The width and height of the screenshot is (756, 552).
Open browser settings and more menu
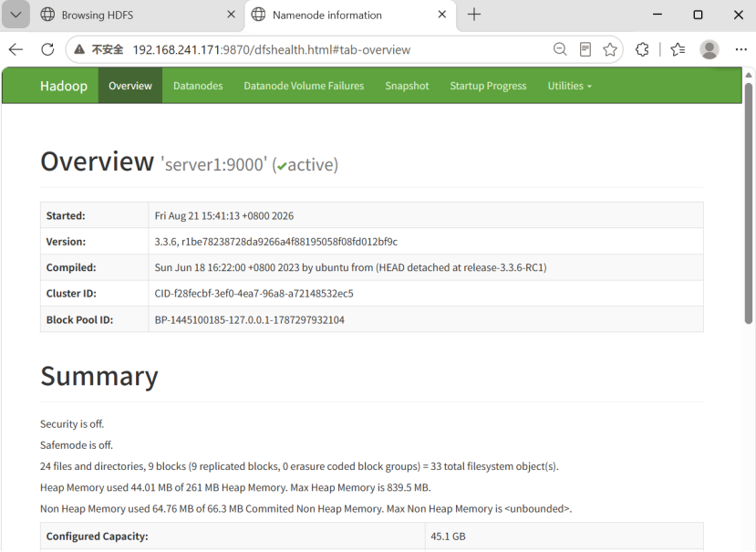741,49
